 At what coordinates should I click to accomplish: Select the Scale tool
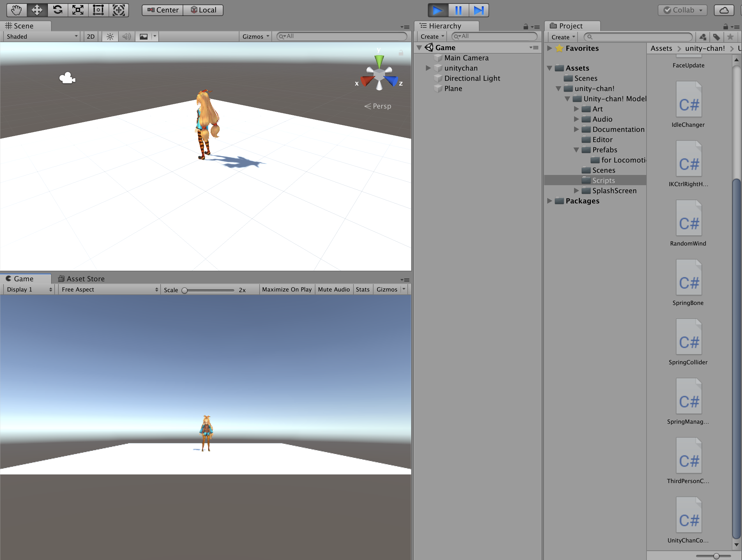(78, 10)
